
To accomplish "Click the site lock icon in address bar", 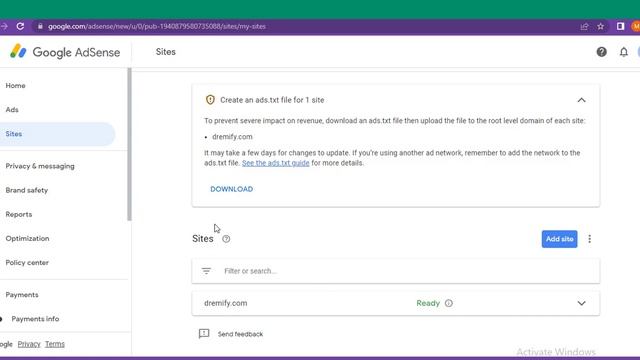I will tap(40, 26).
